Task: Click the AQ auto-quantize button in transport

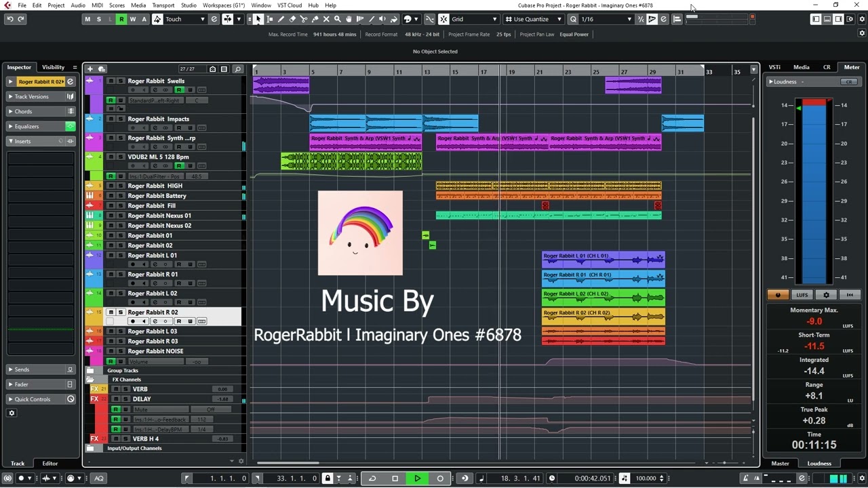Action: (99, 478)
